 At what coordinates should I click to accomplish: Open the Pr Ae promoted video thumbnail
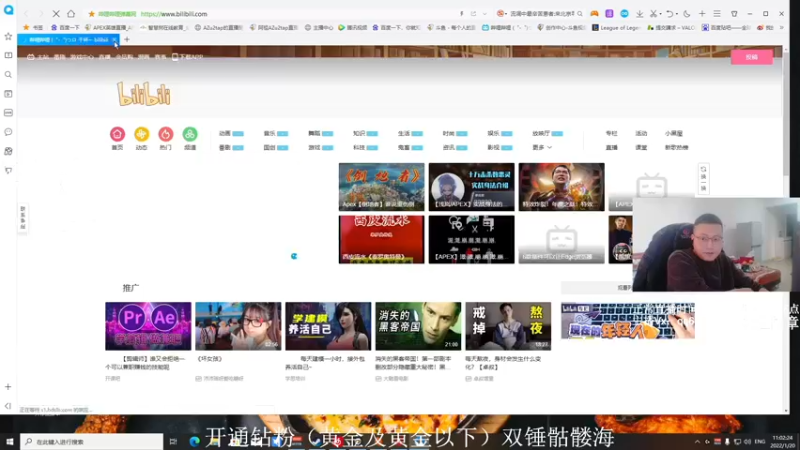pyautogui.click(x=148, y=326)
